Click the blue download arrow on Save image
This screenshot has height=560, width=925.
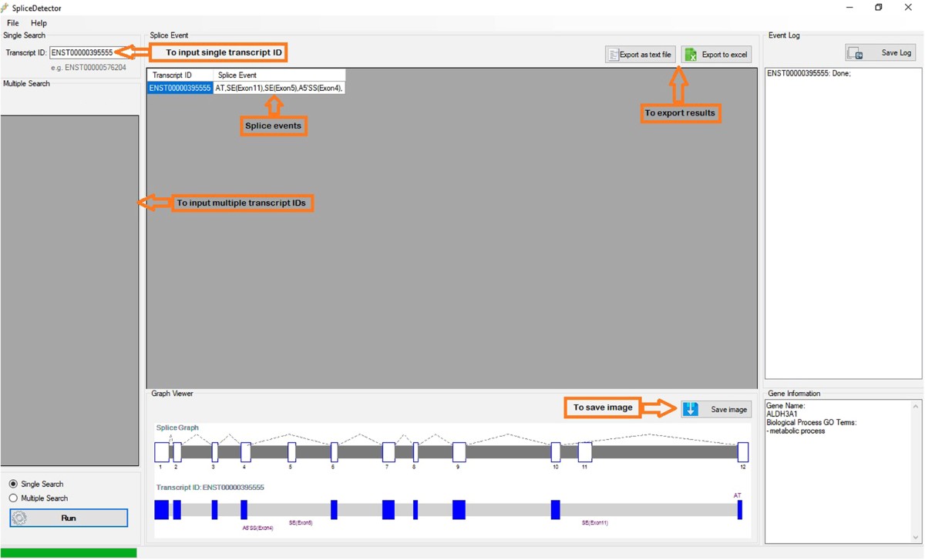point(691,409)
